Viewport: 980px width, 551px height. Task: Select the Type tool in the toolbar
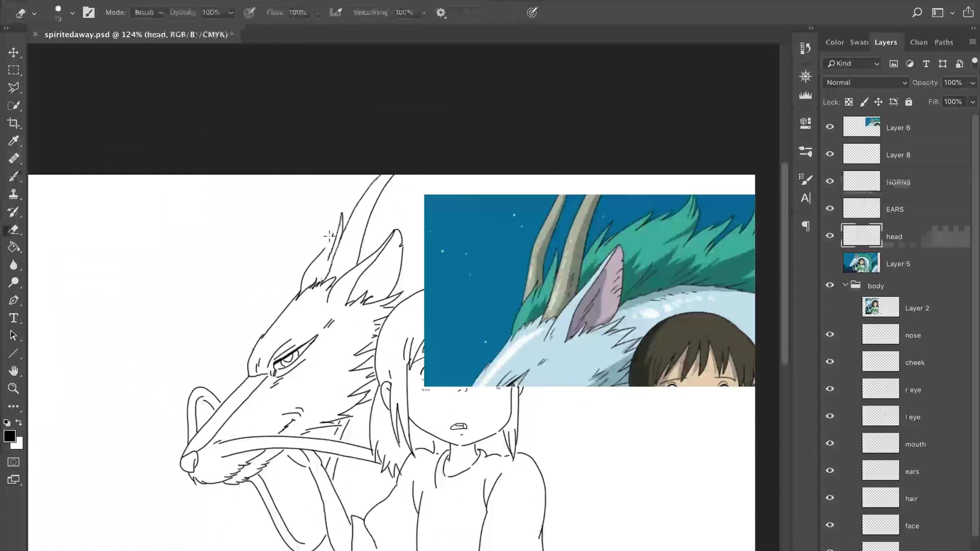14,318
